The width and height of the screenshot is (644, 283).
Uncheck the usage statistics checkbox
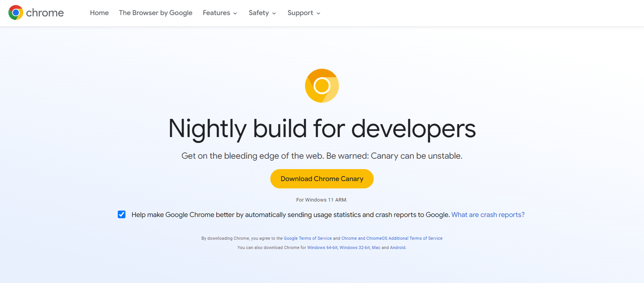(121, 215)
